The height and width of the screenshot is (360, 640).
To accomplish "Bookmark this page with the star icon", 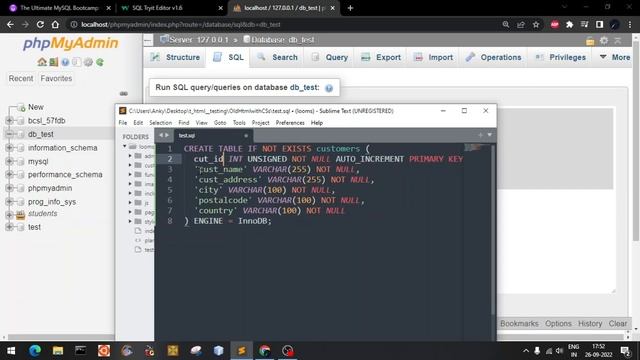I will [536, 24].
